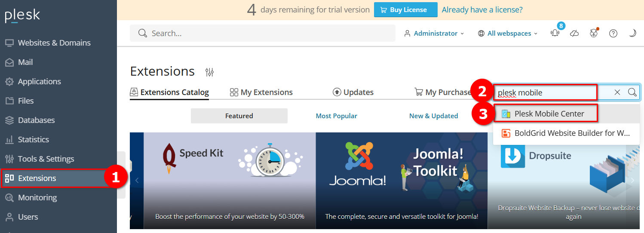Select the Most Popular filter
This screenshot has height=233, width=644.
click(337, 116)
